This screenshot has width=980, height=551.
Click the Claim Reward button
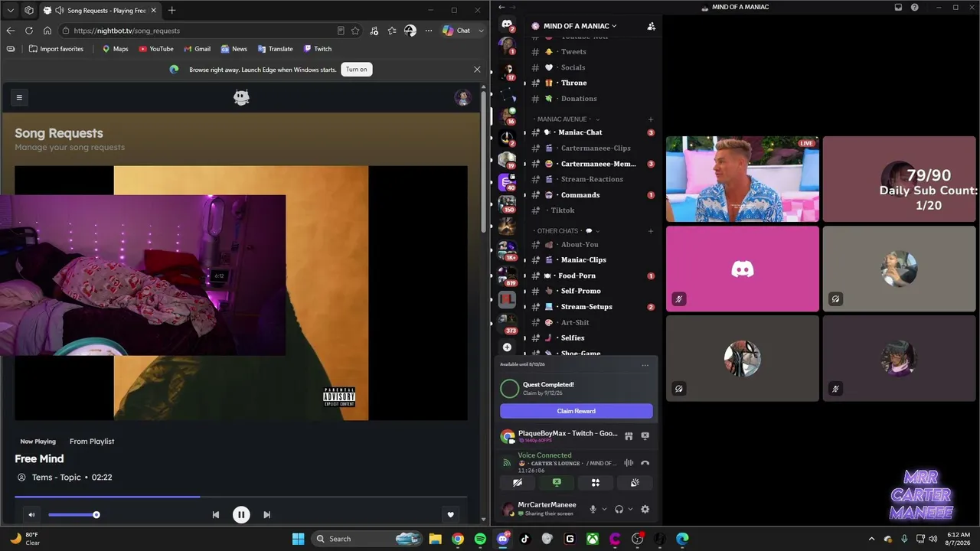point(577,411)
